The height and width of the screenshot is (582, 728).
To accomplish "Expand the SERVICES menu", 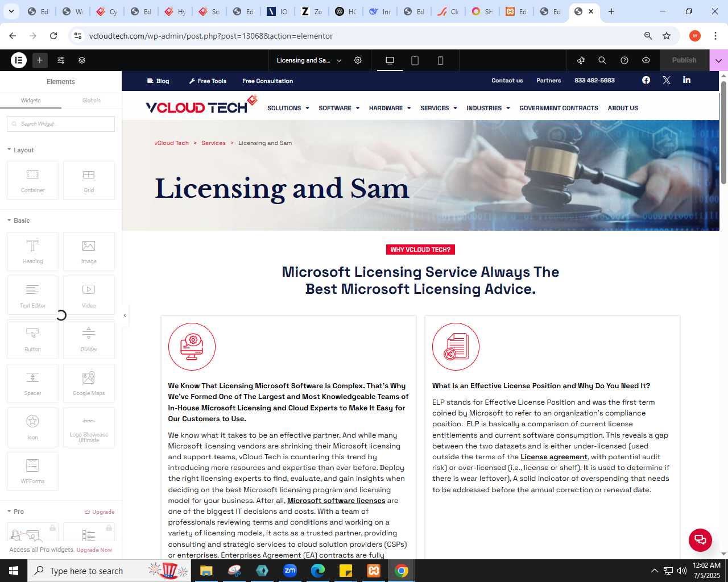I will (x=439, y=108).
